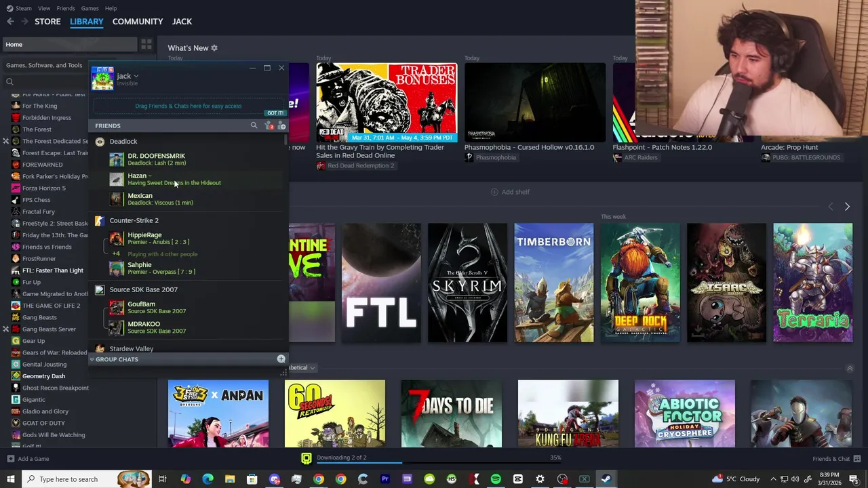868x488 pixels.
Task: Open Red Dead Redemption 2 news link
Action: pos(361,166)
